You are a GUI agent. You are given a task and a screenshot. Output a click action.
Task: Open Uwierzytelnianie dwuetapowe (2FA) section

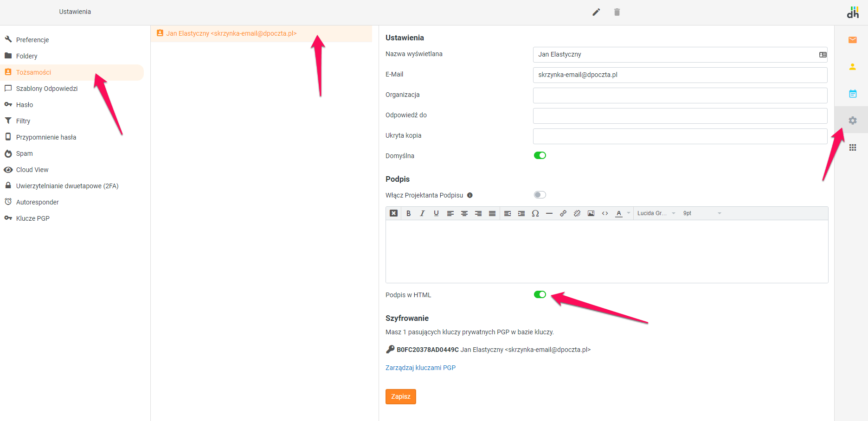tap(72, 186)
